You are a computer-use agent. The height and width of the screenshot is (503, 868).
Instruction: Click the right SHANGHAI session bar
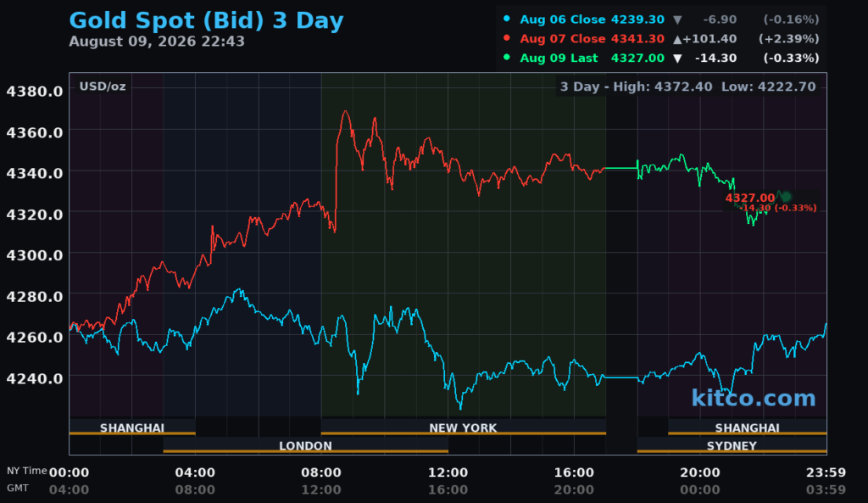click(748, 428)
